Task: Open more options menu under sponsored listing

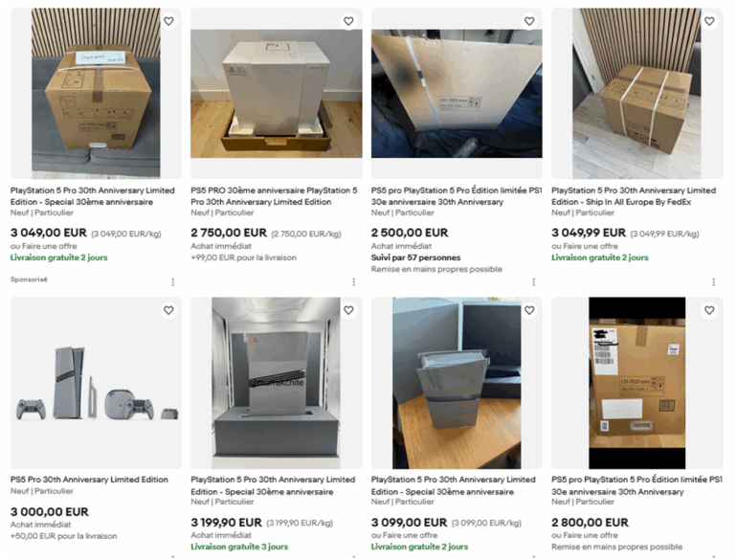Action: click(x=173, y=281)
